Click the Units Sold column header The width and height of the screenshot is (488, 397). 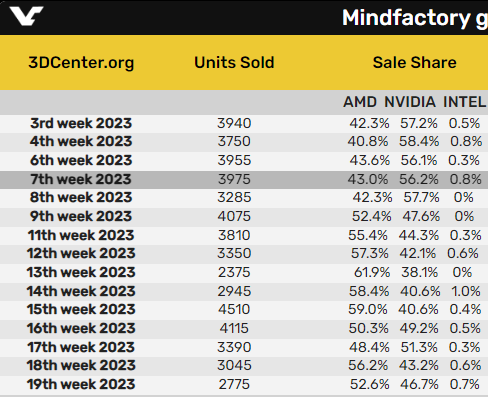pyautogui.click(x=234, y=62)
